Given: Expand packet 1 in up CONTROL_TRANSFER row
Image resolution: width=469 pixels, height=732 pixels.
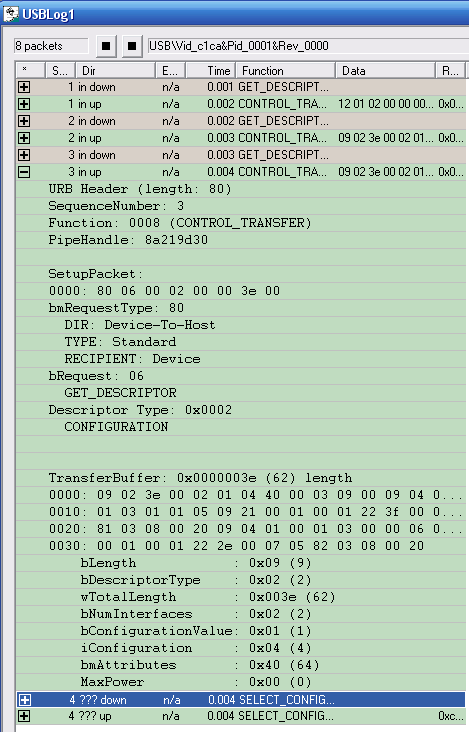Looking at the screenshot, I should pos(24,104).
